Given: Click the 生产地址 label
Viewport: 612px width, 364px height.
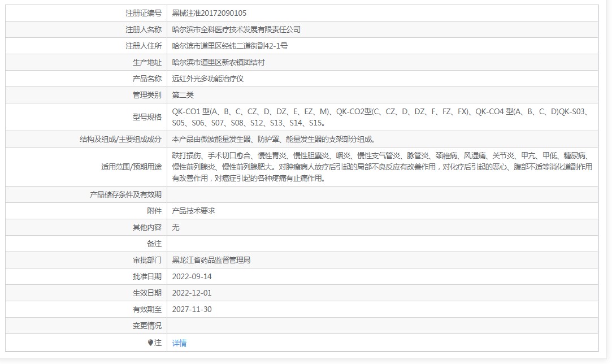Looking at the screenshot, I should (147, 63).
